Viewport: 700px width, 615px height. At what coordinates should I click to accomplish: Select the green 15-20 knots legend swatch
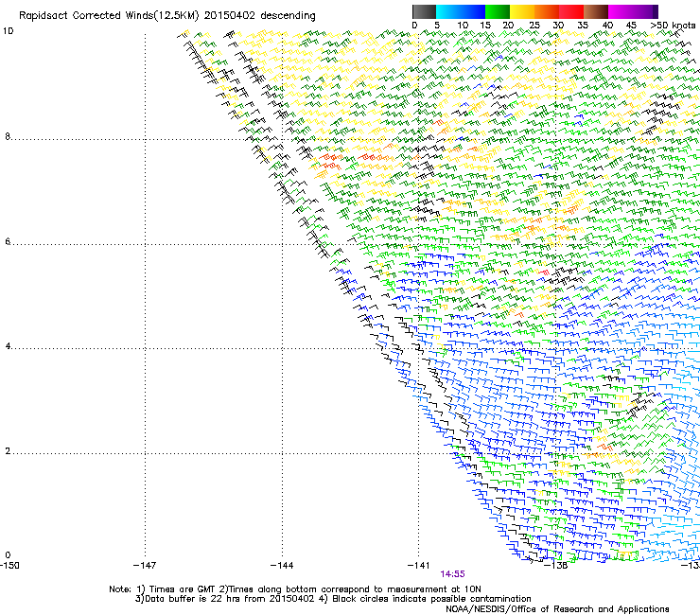(x=498, y=11)
